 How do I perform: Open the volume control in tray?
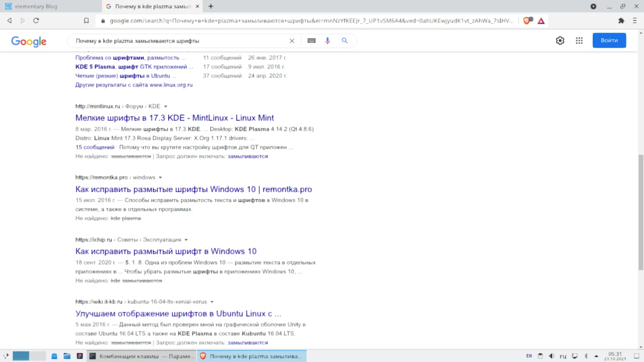pyautogui.click(x=551, y=356)
